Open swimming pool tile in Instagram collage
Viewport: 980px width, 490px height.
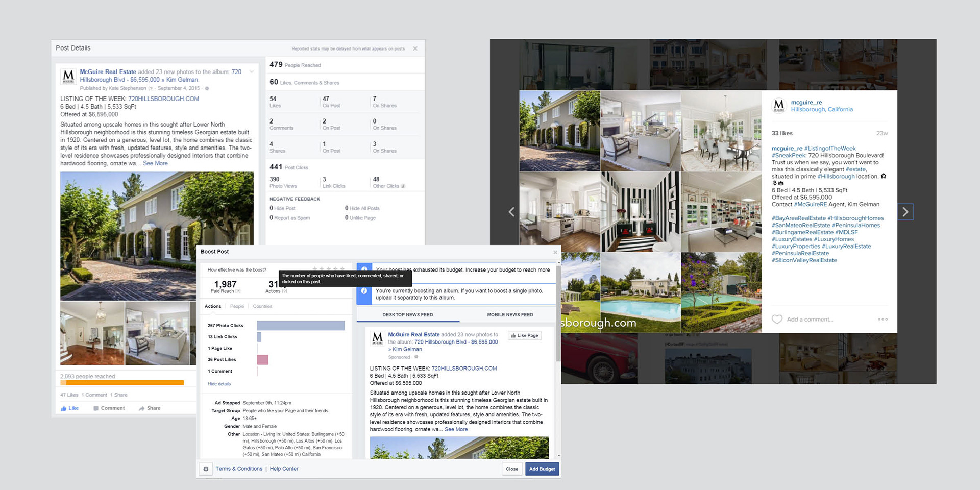pos(641,292)
